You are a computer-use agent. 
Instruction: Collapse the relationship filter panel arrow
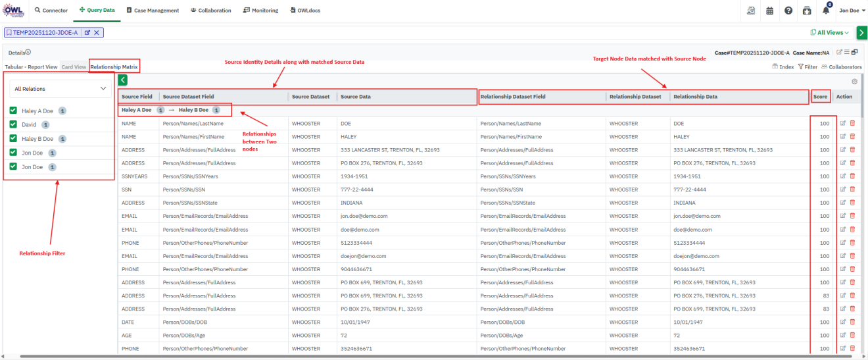(122, 80)
